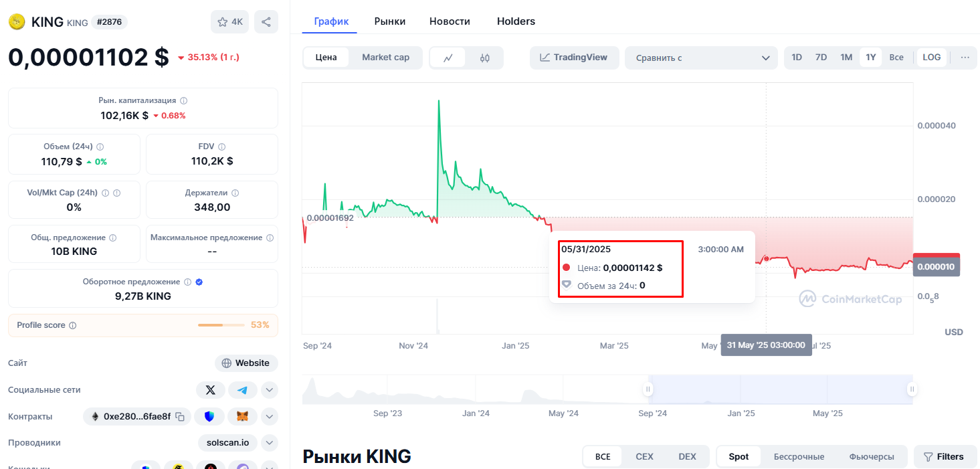Screen dimensions: 980x469
Task: Switch chart to line view
Action: point(449,58)
